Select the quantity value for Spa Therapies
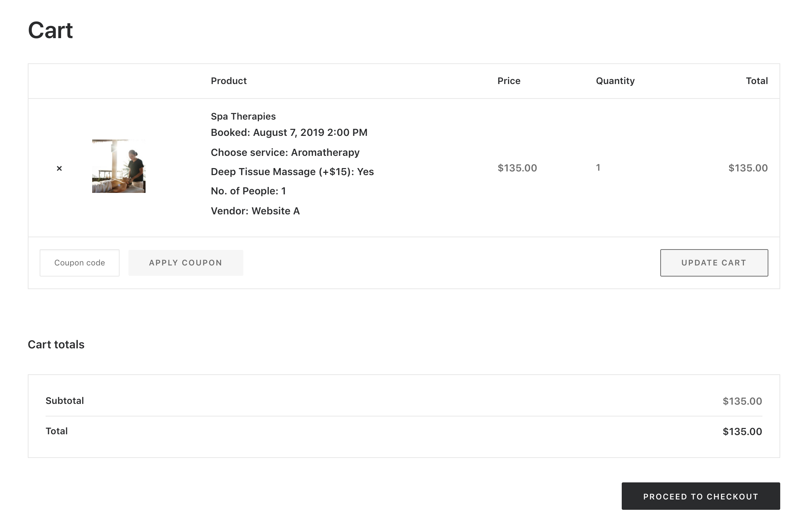The image size is (808, 532). [598, 168]
